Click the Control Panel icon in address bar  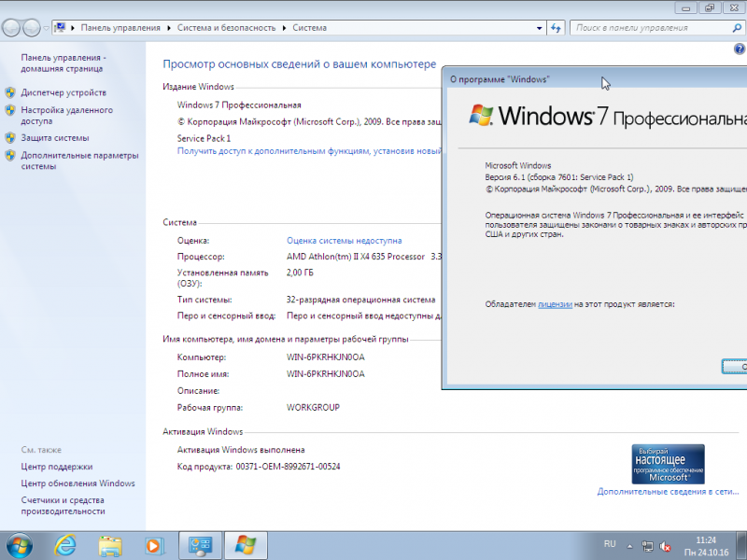click(x=60, y=28)
